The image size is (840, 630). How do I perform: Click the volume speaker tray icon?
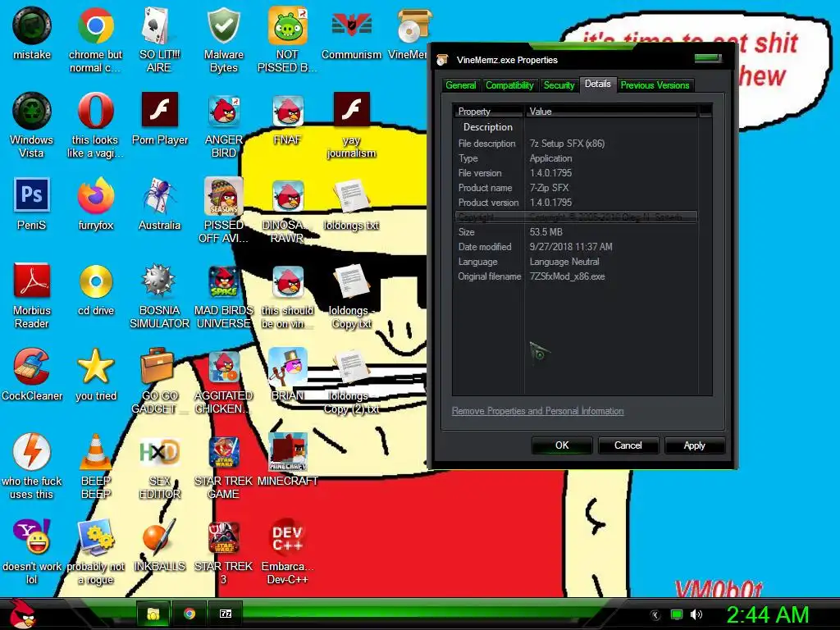[x=696, y=614]
